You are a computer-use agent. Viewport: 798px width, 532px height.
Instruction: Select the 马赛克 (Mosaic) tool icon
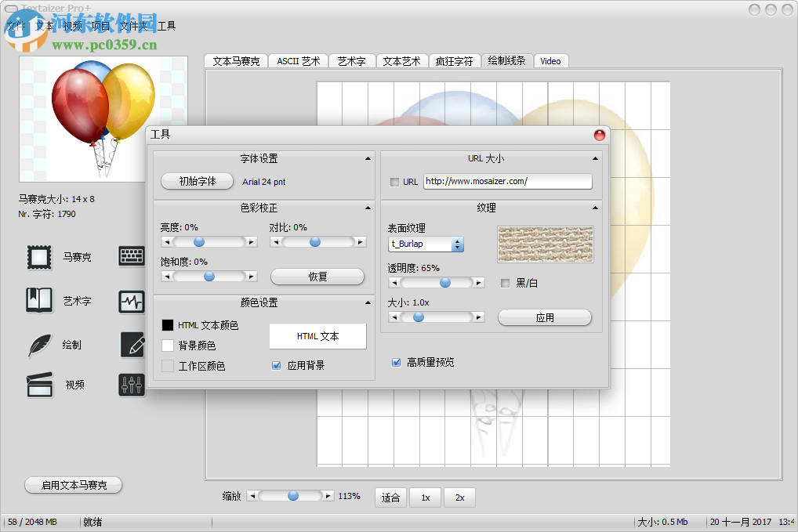[38, 256]
